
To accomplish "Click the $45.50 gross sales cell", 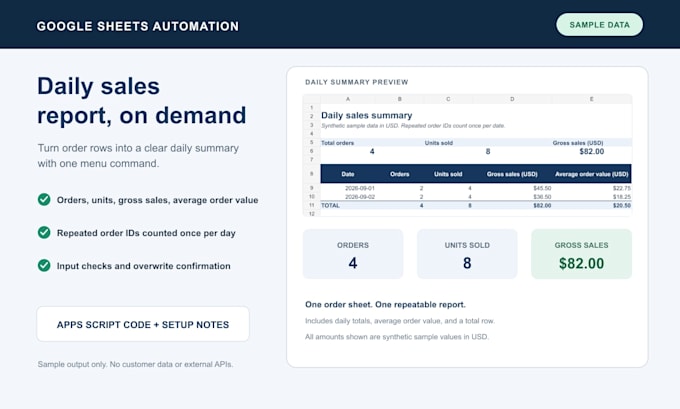I will (x=542, y=188).
